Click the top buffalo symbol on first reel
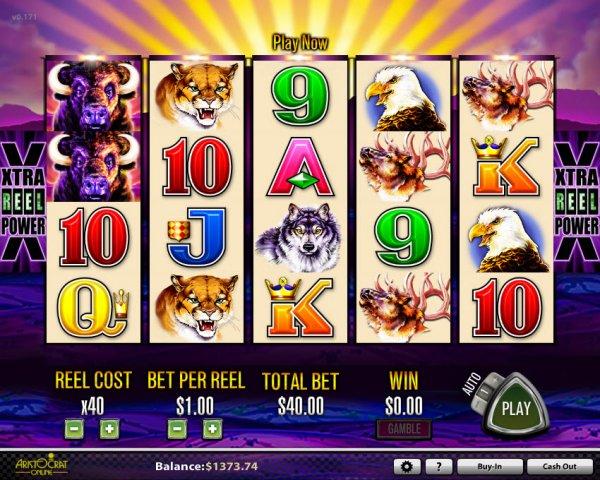 [94, 96]
